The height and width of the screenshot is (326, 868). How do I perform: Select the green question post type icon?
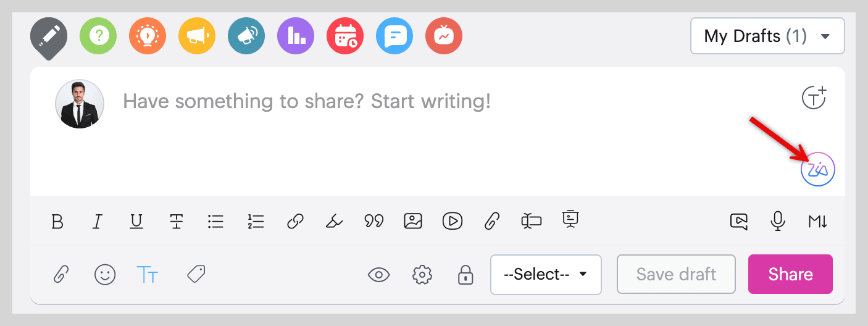click(98, 36)
